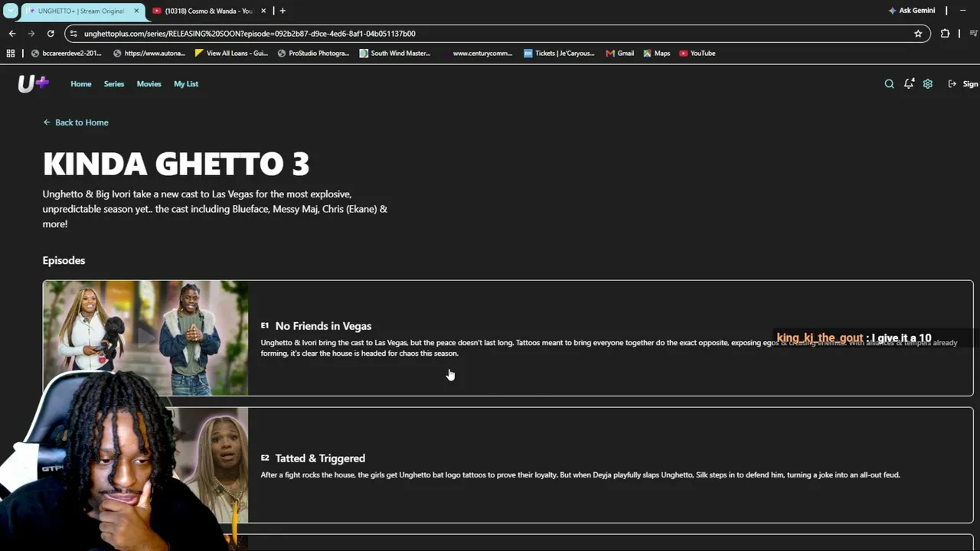This screenshot has width=980, height=551.
Task: Open the View All Loans bookmark
Action: 232,54
